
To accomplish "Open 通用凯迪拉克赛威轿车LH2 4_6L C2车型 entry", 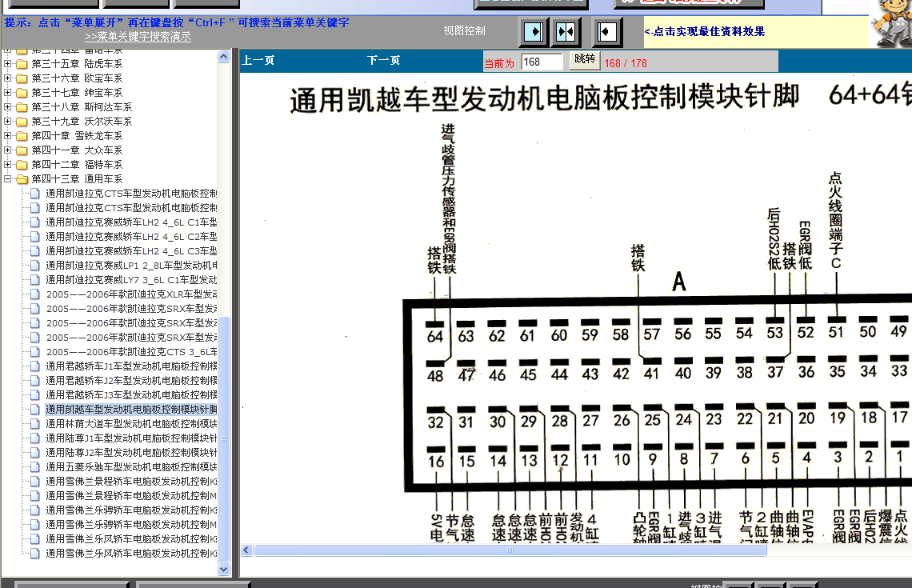I will [x=131, y=237].
